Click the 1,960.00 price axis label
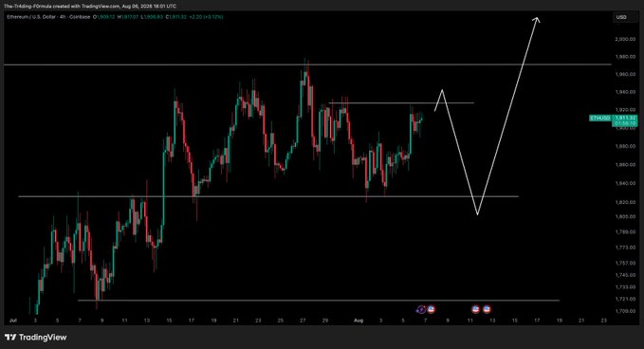Screen dimensions: 644x349 [625, 74]
